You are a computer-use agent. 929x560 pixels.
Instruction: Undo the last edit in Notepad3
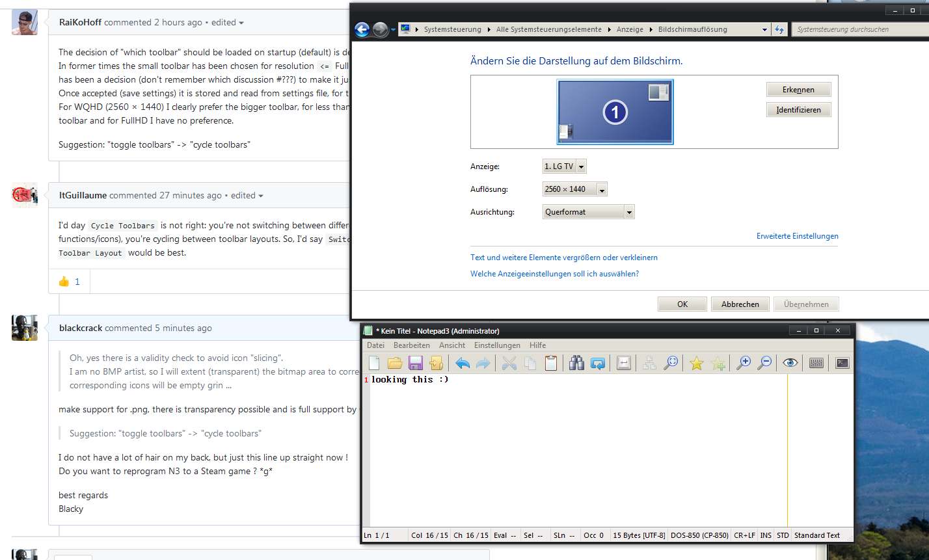(x=463, y=363)
